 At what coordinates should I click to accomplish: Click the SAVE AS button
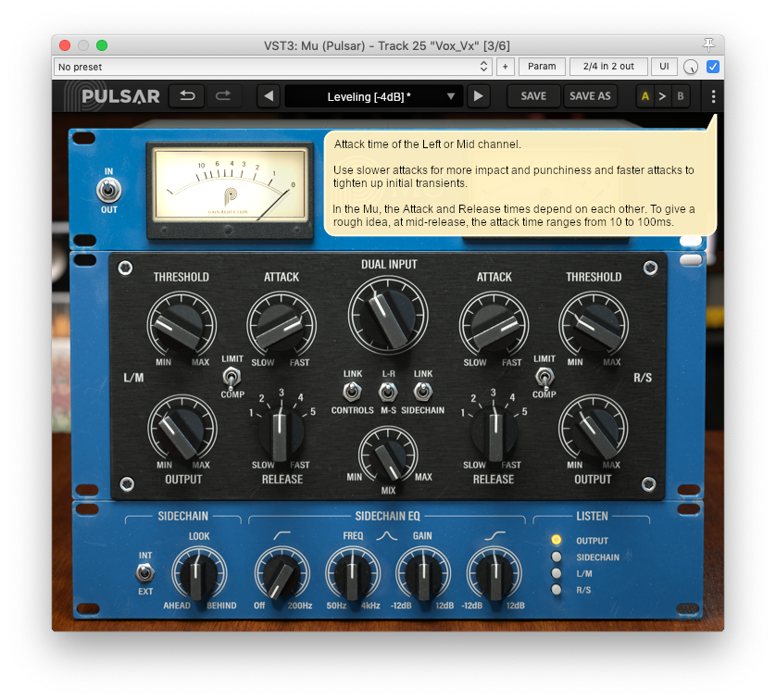590,96
